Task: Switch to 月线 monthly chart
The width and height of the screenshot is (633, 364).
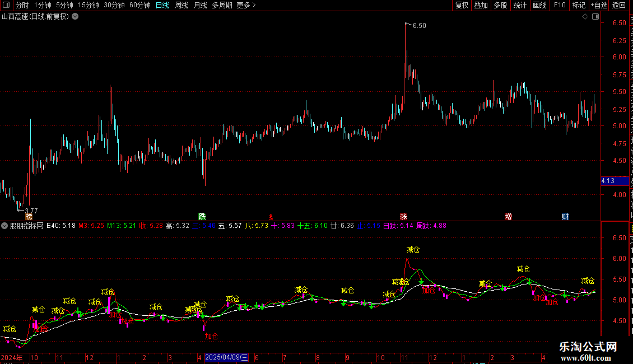Action: (x=200, y=5)
